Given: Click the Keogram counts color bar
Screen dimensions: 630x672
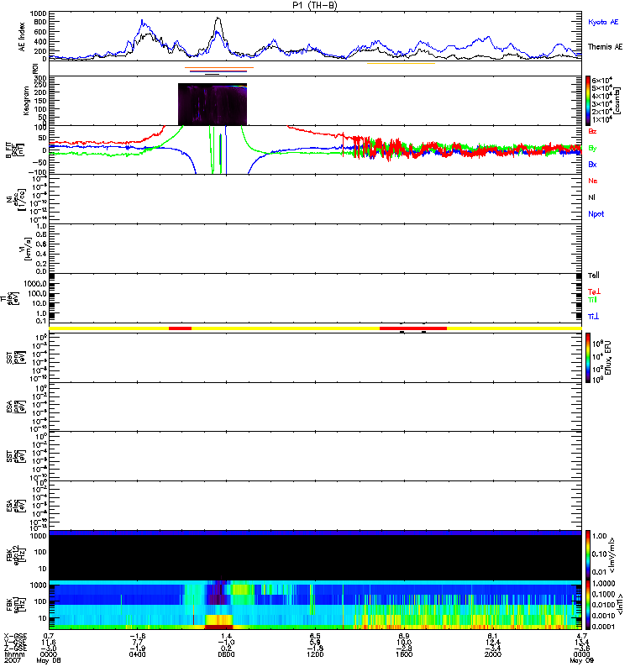Looking at the screenshot, I should click(x=588, y=101).
